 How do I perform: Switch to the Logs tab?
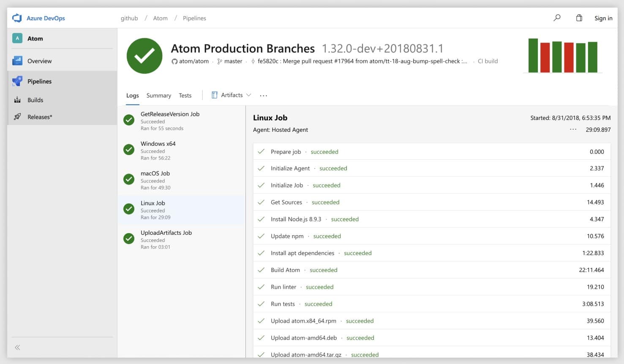coord(133,95)
